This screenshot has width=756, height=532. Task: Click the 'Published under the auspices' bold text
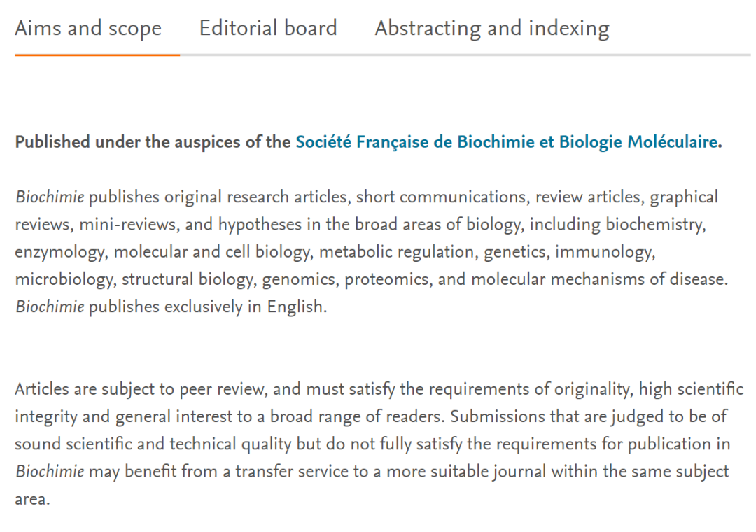pyautogui.click(x=153, y=142)
